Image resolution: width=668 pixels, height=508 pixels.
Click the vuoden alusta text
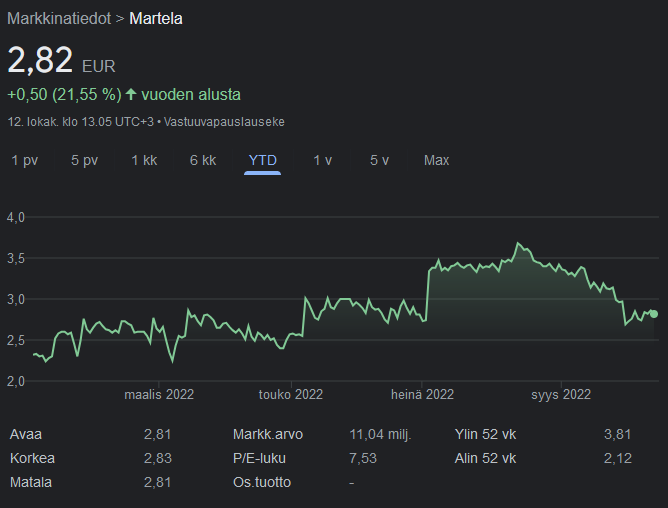(x=191, y=94)
